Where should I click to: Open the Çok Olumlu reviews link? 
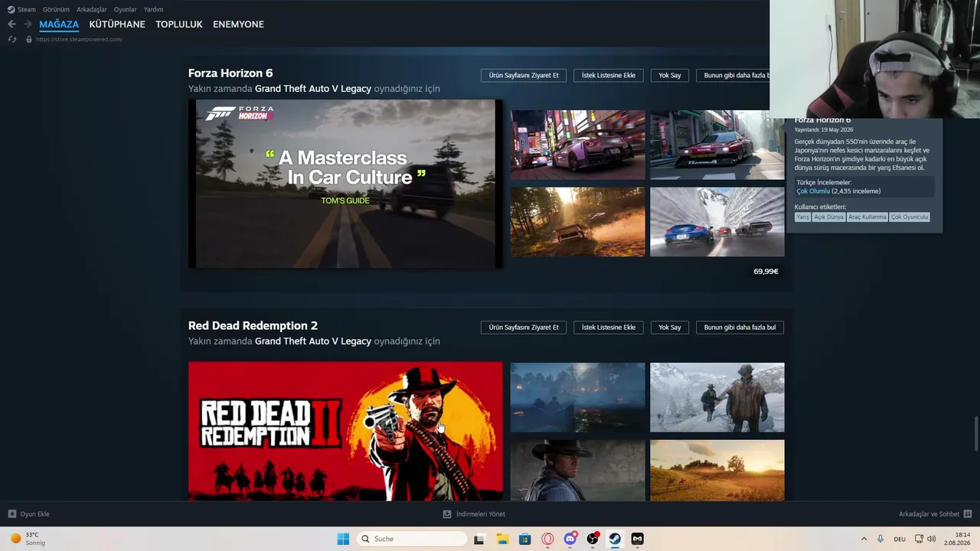pos(813,191)
